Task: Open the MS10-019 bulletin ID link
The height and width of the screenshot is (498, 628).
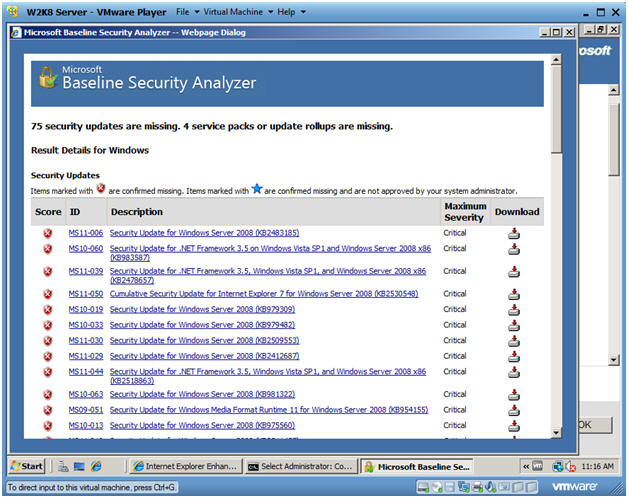Action: pos(86,310)
